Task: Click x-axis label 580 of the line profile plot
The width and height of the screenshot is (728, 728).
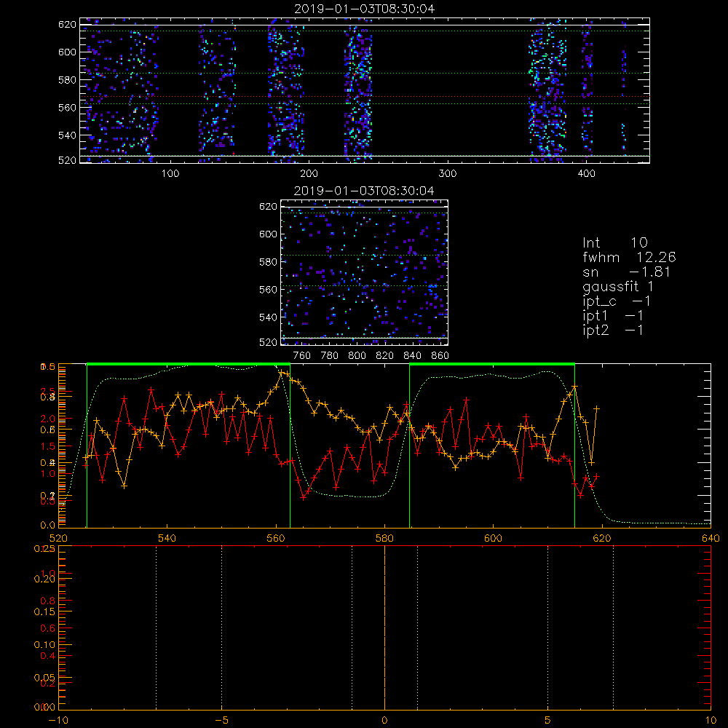Action: pyautogui.click(x=384, y=539)
